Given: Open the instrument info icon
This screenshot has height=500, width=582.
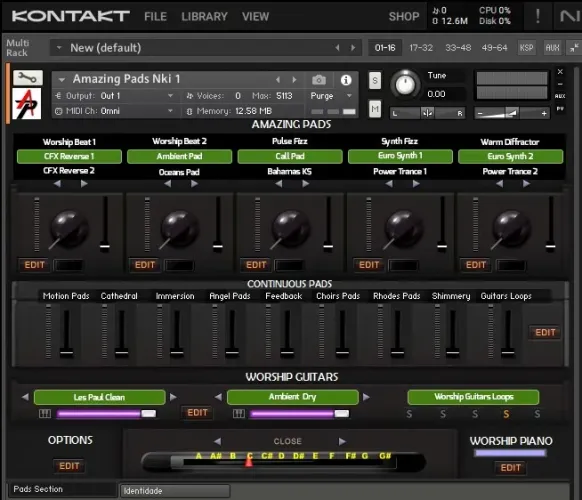Looking at the screenshot, I should click(346, 80).
